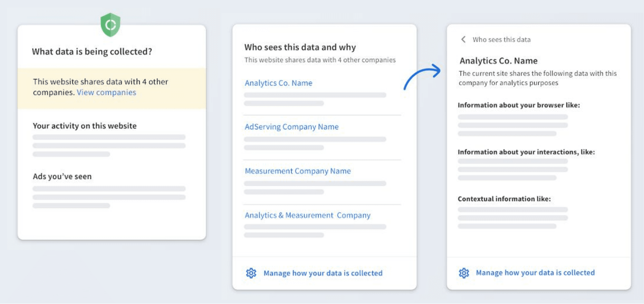Click the Information about your interactions heading
The image size is (644, 304).
526,152
